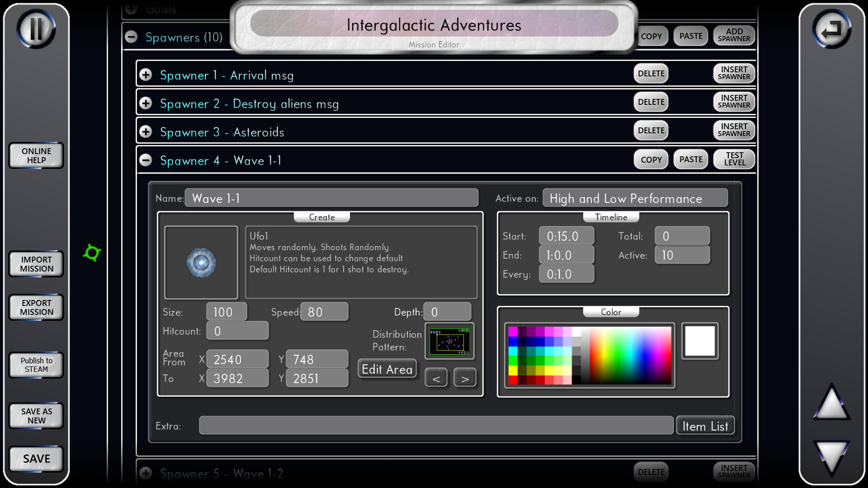Click the return arrow icon top right
Viewport: 868px width, 488px height.
tap(832, 28)
